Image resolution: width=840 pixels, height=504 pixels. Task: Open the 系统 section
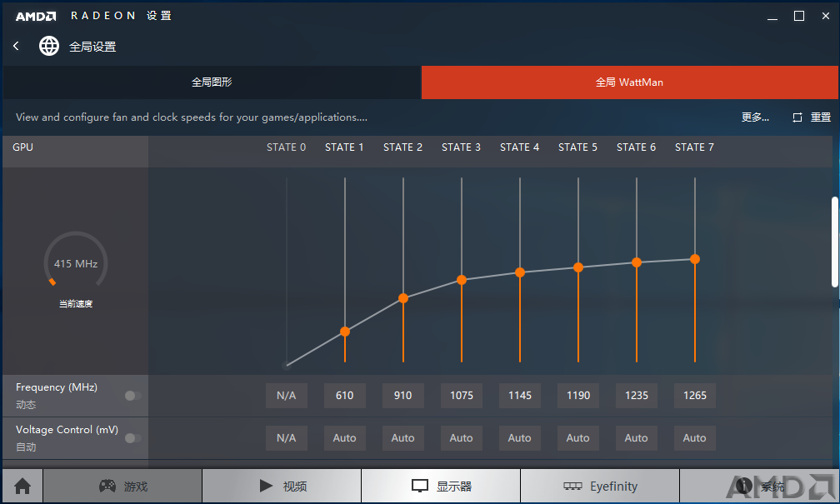(759, 486)
